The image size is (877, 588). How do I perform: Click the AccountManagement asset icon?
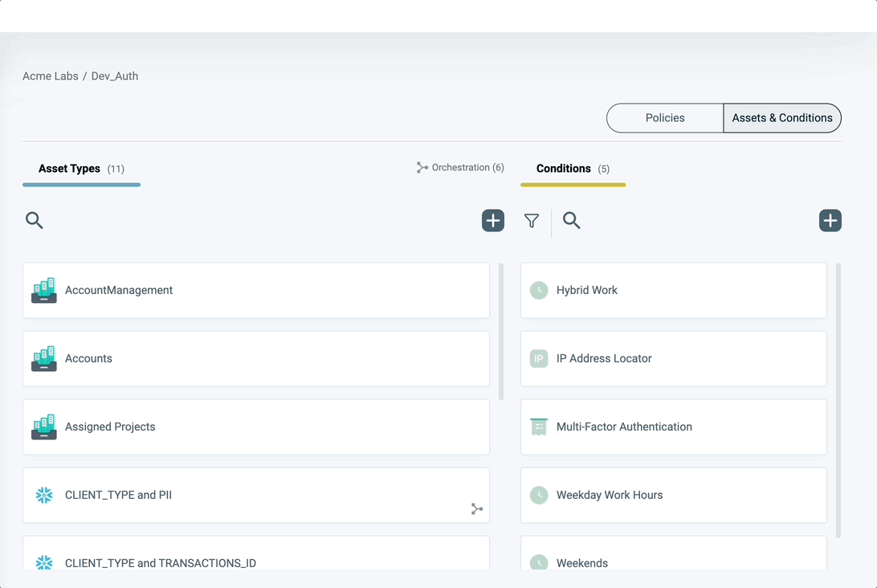click(x=44, y=290)
